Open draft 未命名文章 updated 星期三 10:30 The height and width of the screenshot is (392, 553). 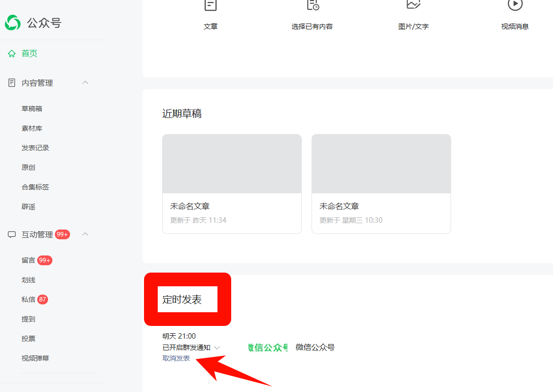point(381,184)
